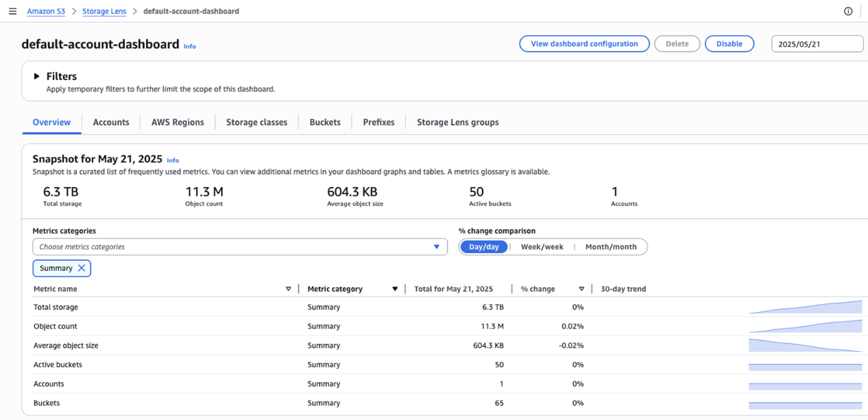This screenshot has height=420, width=868.
Task: Click Info link beside Snapshot heading
Action: (172, 161)
